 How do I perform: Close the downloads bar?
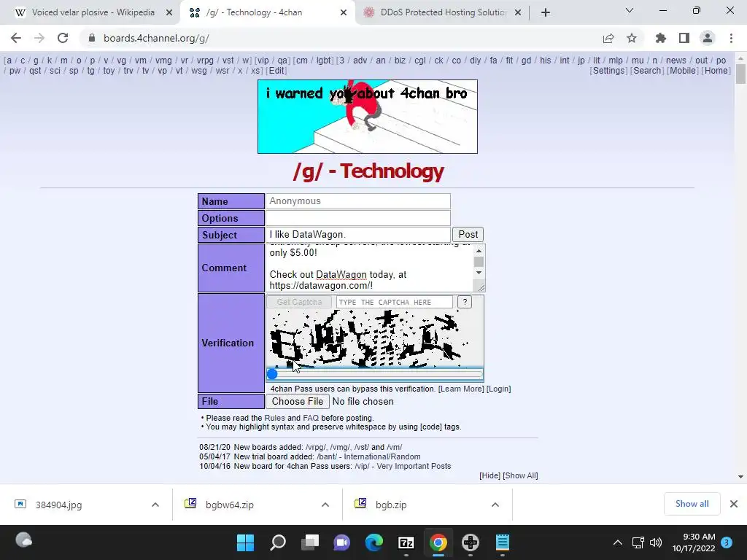[x=734, y=504]
